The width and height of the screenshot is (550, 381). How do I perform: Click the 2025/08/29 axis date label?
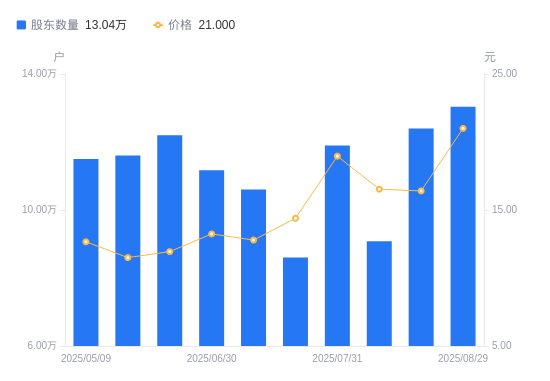point(463,358)
